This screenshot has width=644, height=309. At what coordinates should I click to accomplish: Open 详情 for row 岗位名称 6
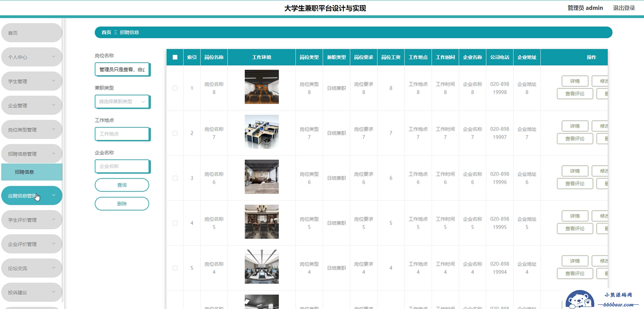[575, 171]
